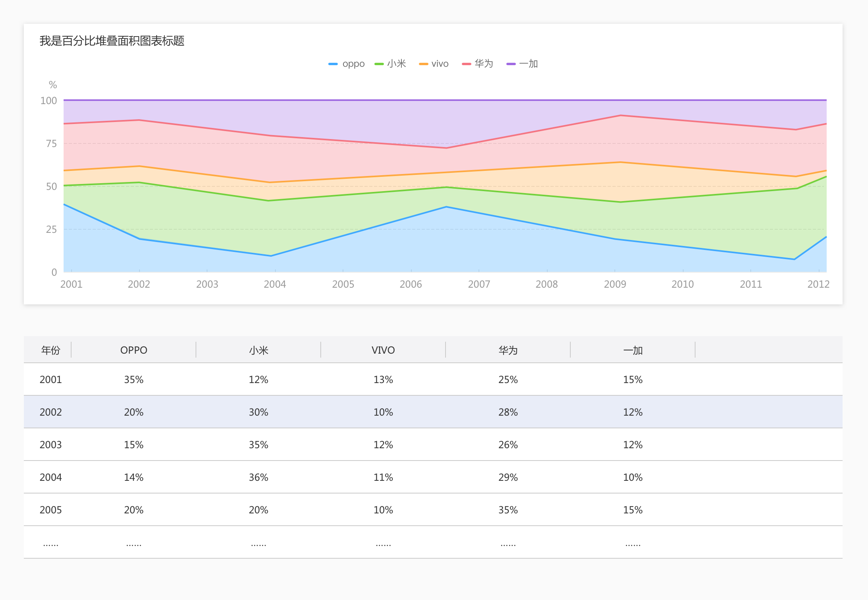Click the 36% cell in 2004 row
Image resolution: width=868 pixels, height=600 pixels.
pyautogui.click(x=258, y=477)
